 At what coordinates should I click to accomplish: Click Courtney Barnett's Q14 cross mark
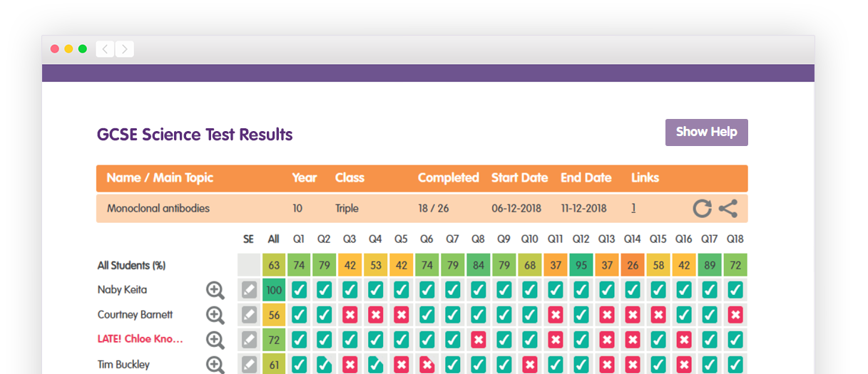(633, 315)
